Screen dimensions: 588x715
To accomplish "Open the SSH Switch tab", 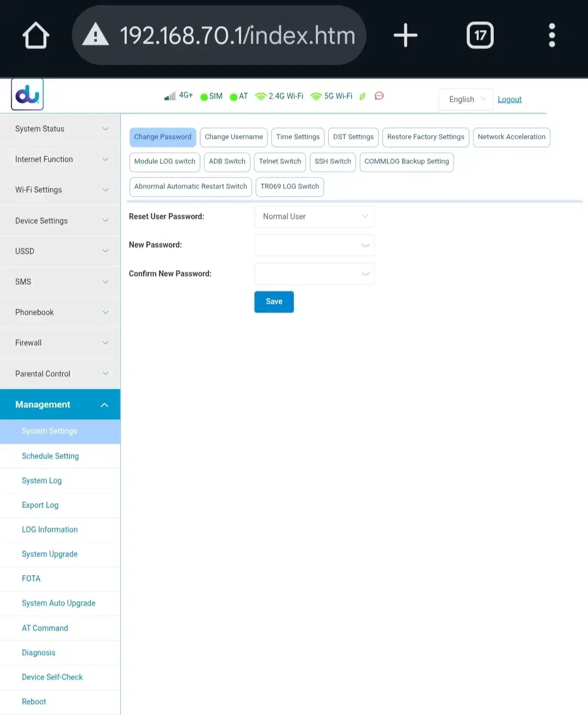I will click(333, 162).
